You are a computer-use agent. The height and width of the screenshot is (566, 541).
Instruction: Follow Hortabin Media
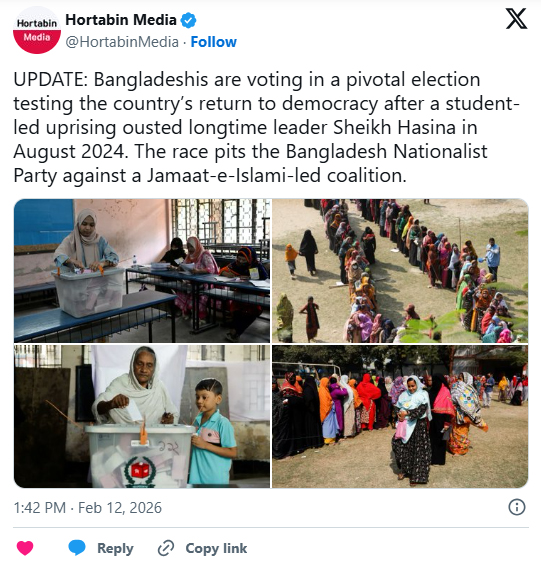click(213, 42)
